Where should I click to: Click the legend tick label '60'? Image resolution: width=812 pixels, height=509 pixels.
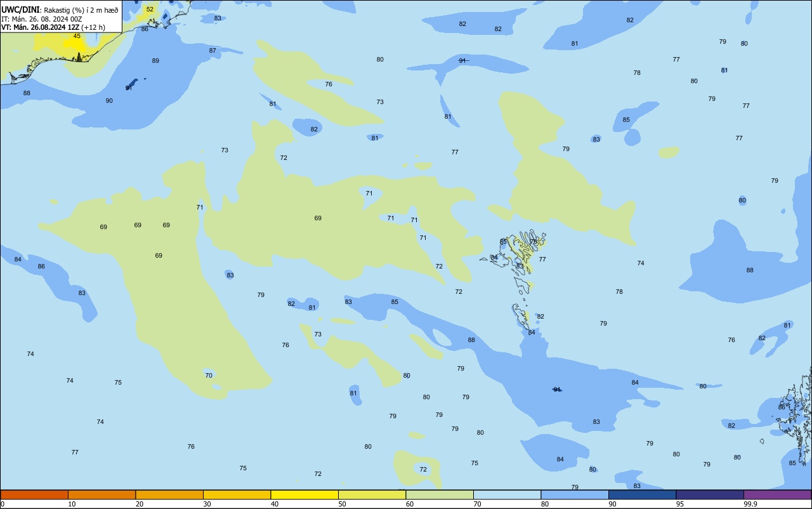[x=409, y=504]
